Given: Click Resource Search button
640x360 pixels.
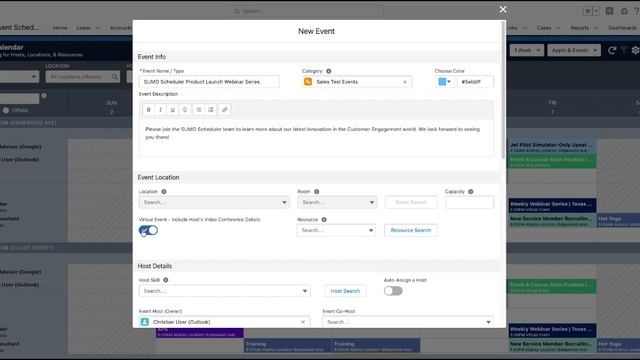Looking at the screenshot, I should pyautogui.click(x=411, y=230).
